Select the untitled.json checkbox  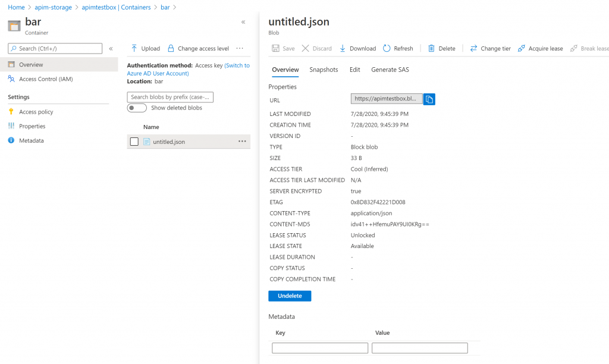[134, 142]
